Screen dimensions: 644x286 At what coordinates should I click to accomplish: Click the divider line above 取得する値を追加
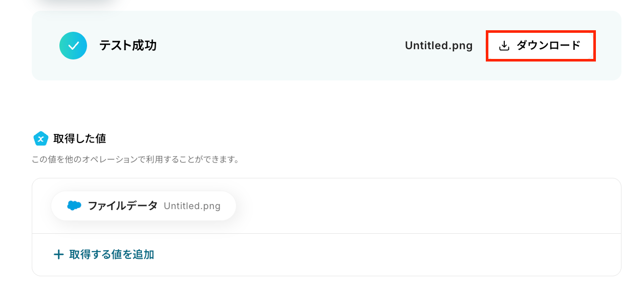(x=327, y=234)
